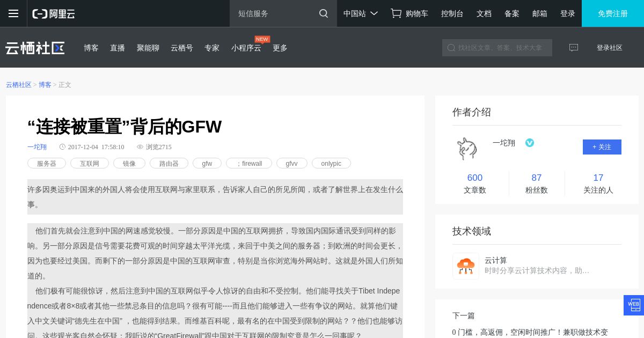Click the 云栖社区 breadcrumb link

pyautogui.click(x=19, y=85)
